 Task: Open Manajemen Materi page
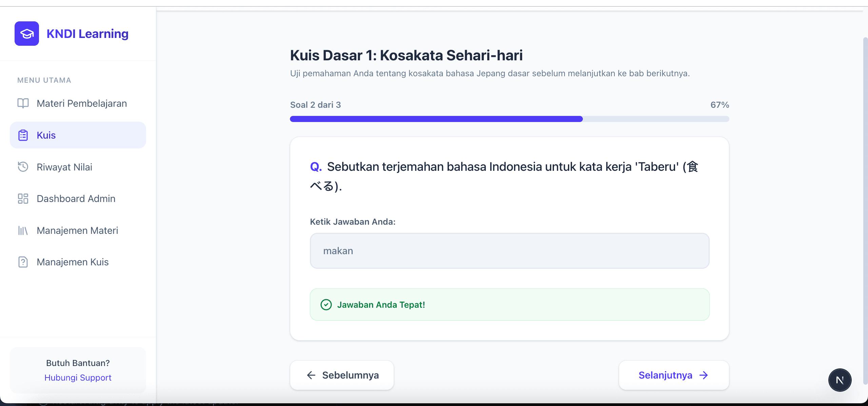(x=78, y=230)
